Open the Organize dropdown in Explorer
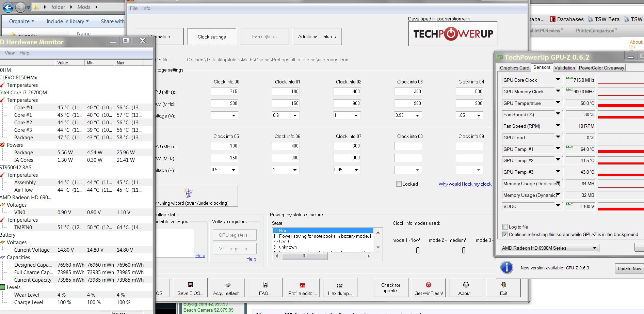Viewport: 644px width, 314px height. click(21, 21)
